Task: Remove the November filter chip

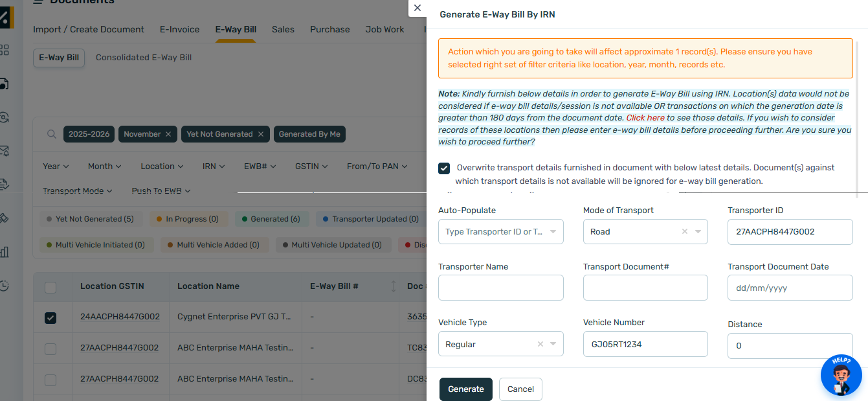Action: click(x=168, y=134)
